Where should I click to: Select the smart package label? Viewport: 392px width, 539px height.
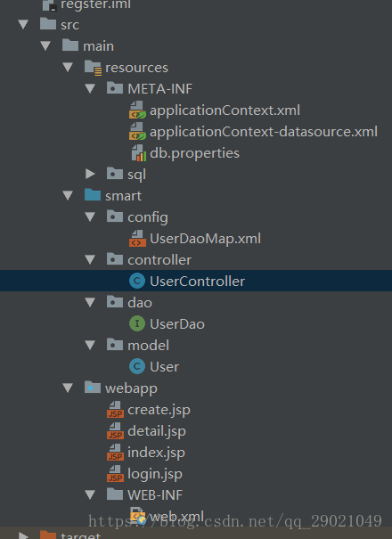tap(123, 196)
